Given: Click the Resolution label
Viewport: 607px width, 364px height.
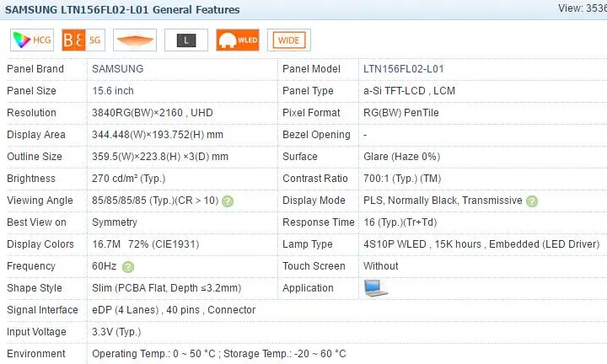Looking at the screenshot, I should pyautogui.click(x=31, y=113).
